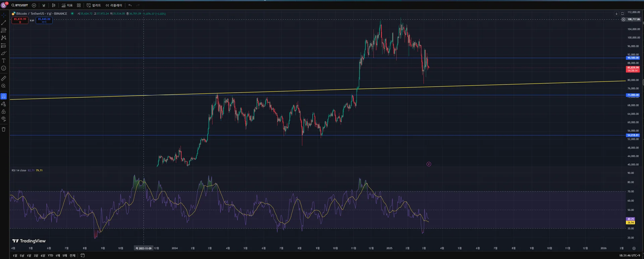
Task: Open the 지표 indicators menu
Action: point(67,5)
